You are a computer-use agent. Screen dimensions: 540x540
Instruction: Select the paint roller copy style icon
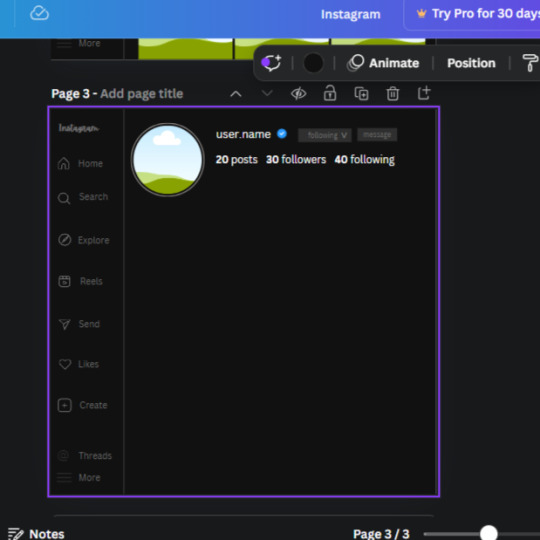click(x=530, y=63)
